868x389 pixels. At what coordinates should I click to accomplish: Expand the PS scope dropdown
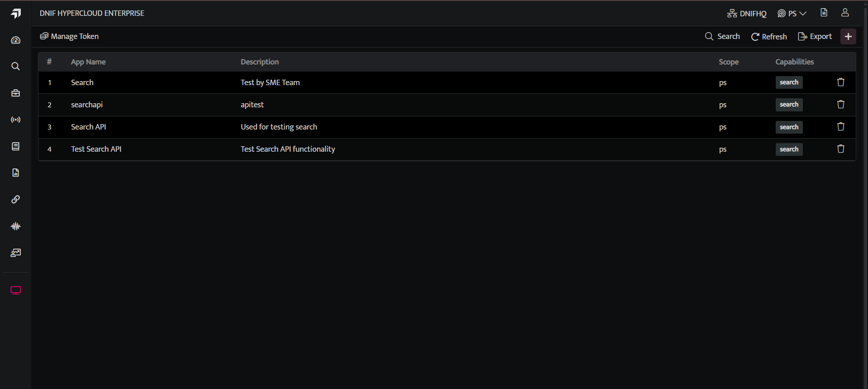(x=792, y=14)
